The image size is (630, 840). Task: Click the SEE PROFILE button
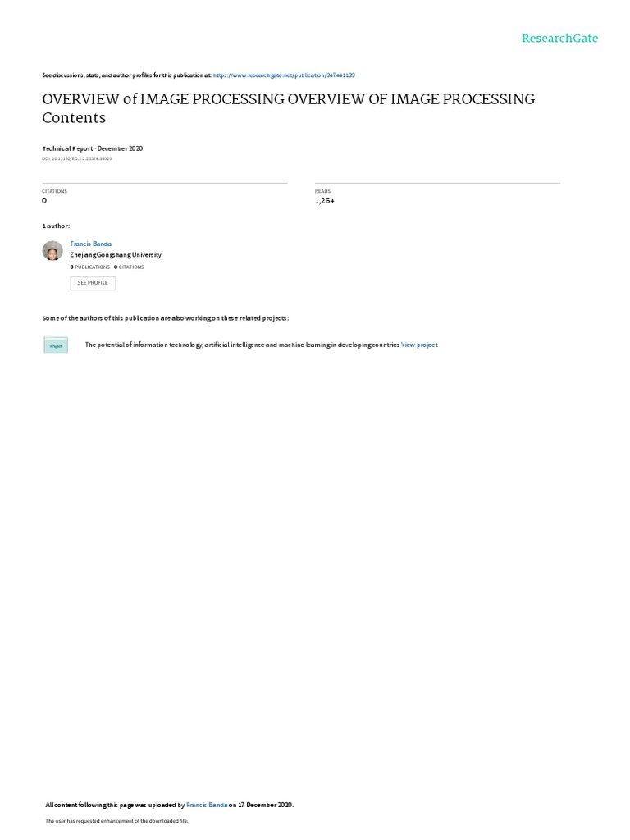[x=93, y=283]
